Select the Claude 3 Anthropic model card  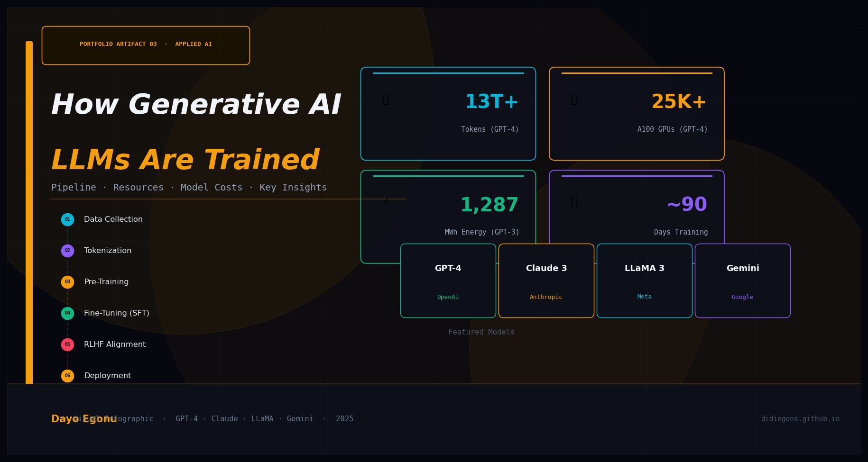click(x=546, y=281)
